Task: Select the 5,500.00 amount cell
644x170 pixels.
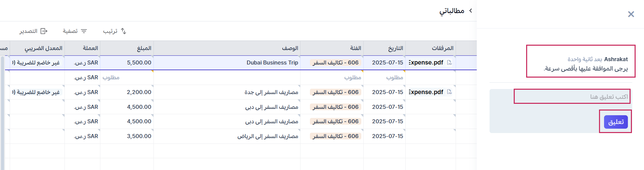Action: coord(139,63)
